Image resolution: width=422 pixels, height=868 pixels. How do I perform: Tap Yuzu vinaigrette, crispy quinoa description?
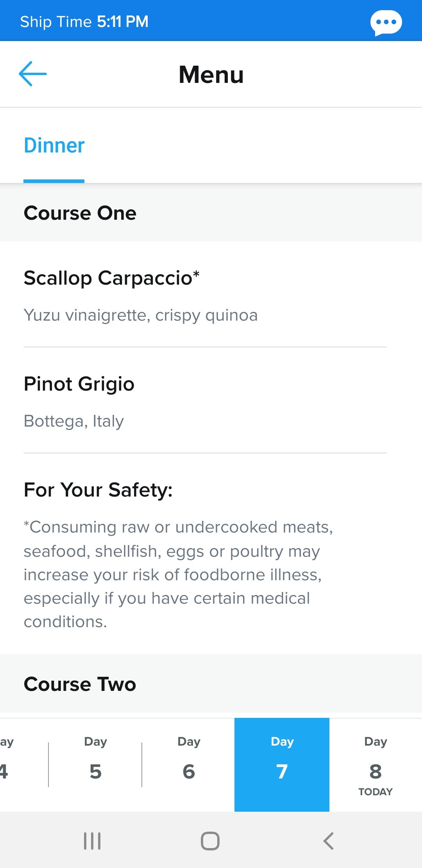141,315
